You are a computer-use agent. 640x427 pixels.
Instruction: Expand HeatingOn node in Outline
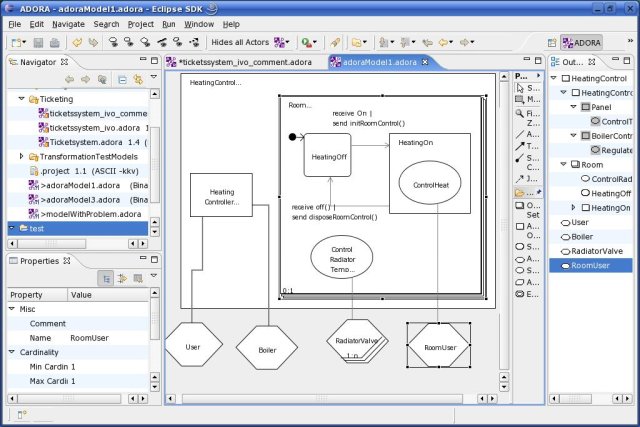(573, 207)
